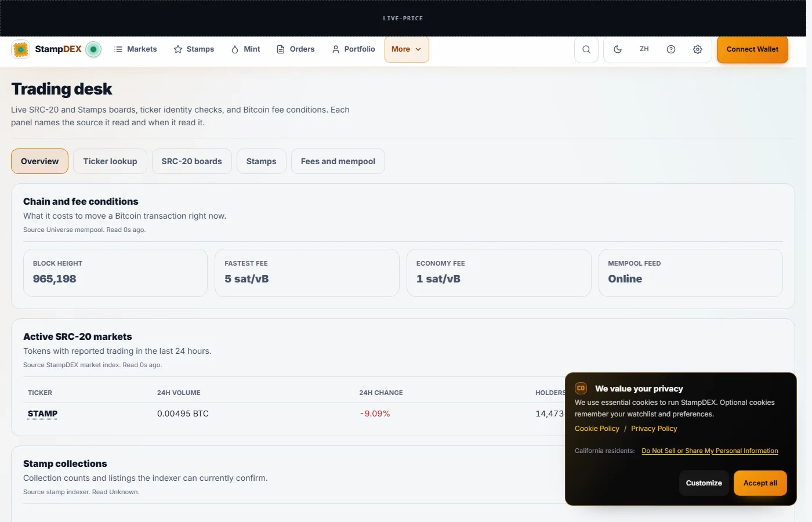Switch to the Ticker lookup tab

pos(110,161)
